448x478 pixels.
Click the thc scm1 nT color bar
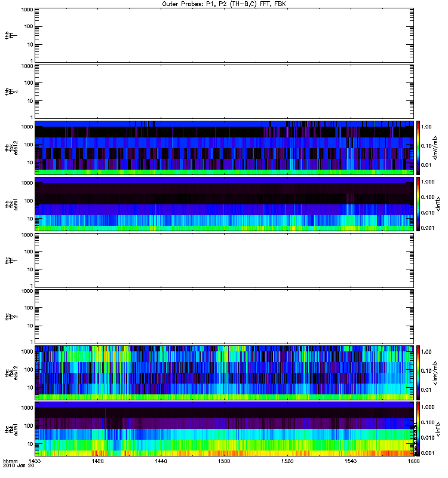[x=418, y=429]
